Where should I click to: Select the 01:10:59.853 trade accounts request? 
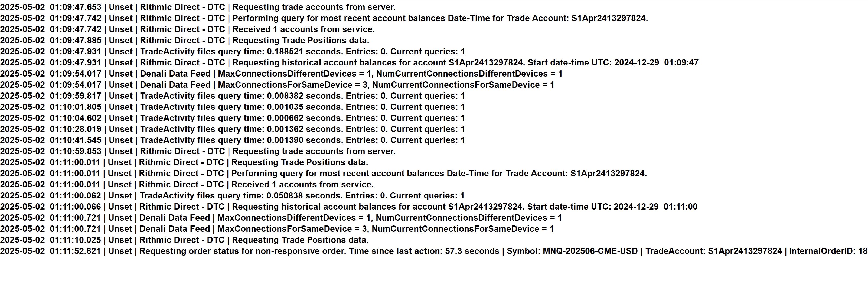[198, 151]
